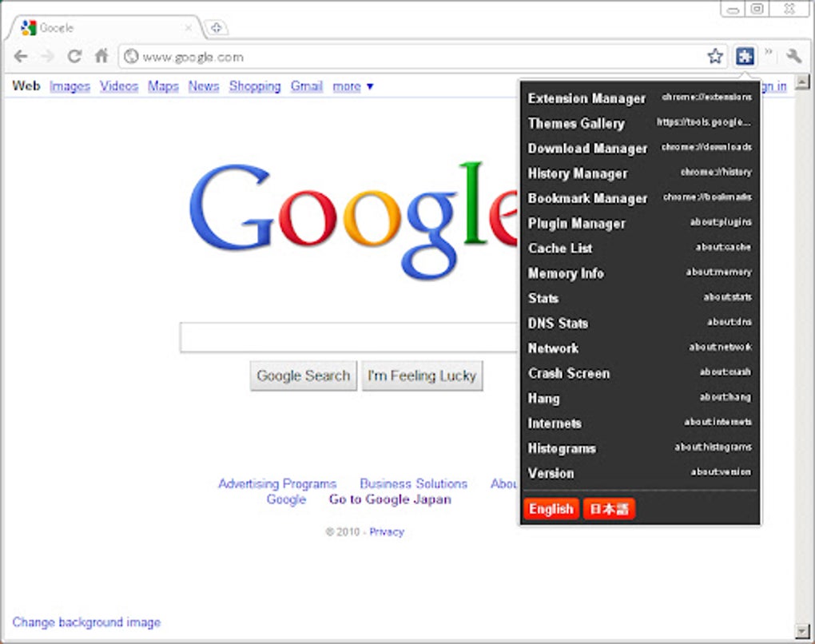
Task: Select the Google browser tab
Action: pyautogui.click(x=104, y=27)
